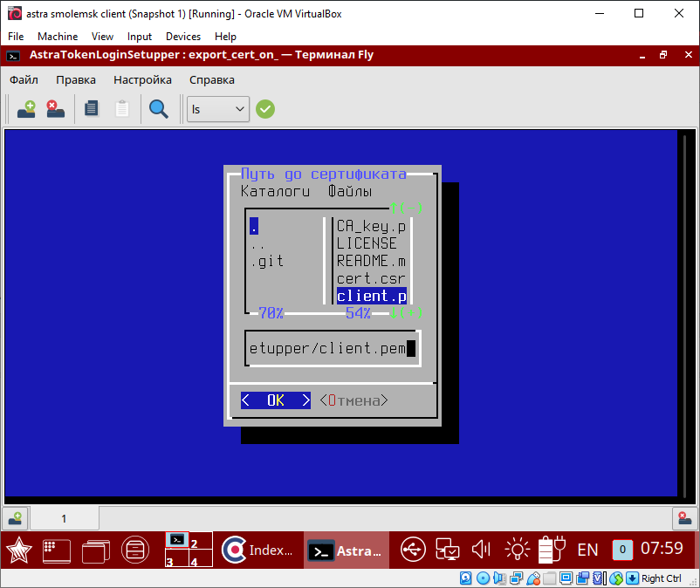The height and width of the screenshot is (588, 700).
Task: Expand the 'ls' command combo box
Action: click(218, 109)
